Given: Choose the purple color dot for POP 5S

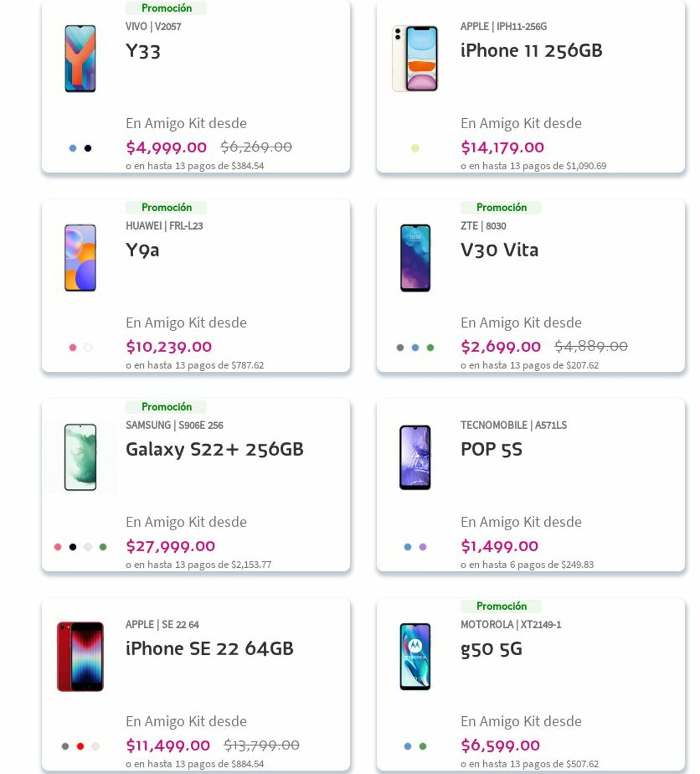Looking at the screenshot, I should coord(423,547).
